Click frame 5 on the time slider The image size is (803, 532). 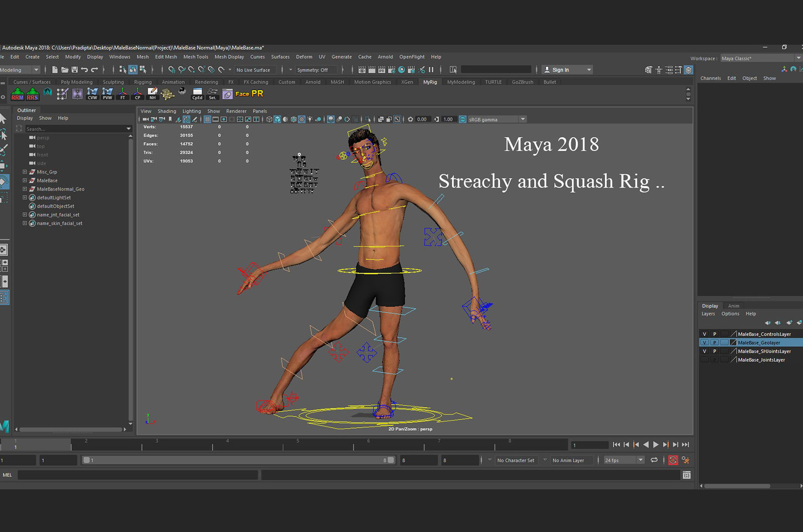click(298, 444)
